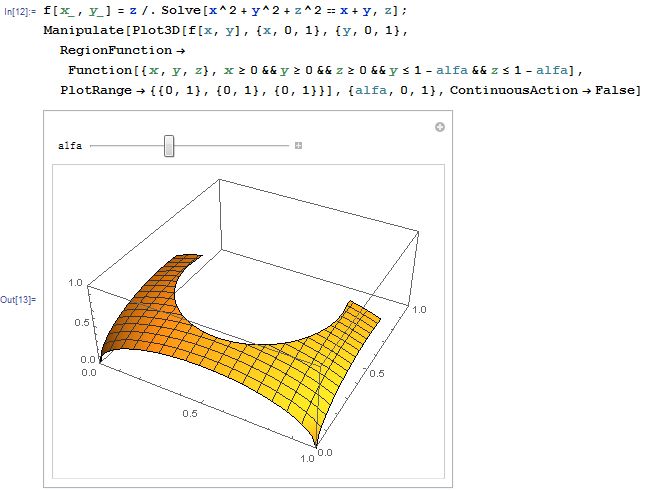Click 'Plot3D' in the input cell

[157, 31]
